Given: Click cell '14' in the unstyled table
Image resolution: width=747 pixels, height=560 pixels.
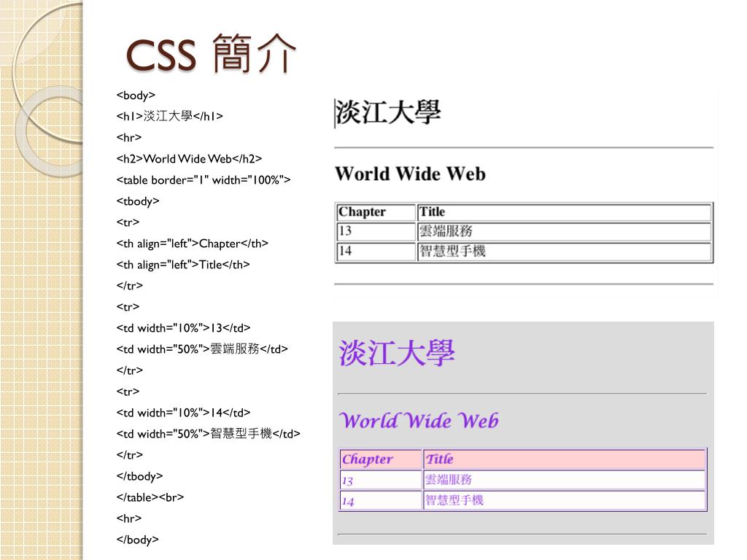Looking at the screenshot, I should (376, 252).
